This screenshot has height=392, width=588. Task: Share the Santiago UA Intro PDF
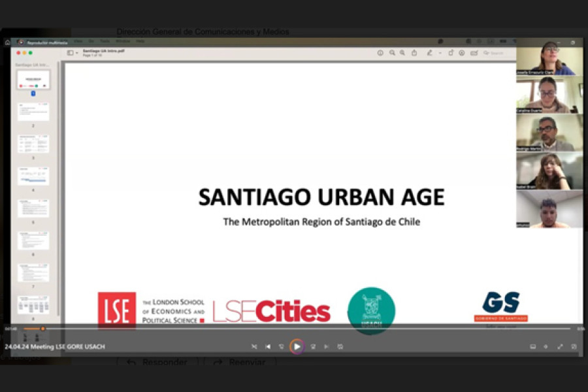pyautogui.click(x=414, y=53)
